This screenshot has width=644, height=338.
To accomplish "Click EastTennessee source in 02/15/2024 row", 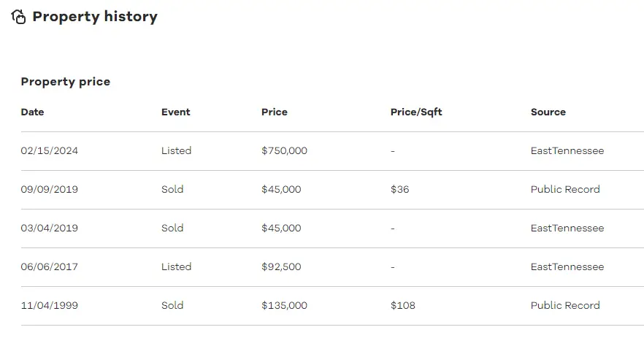I will (567, 150).
